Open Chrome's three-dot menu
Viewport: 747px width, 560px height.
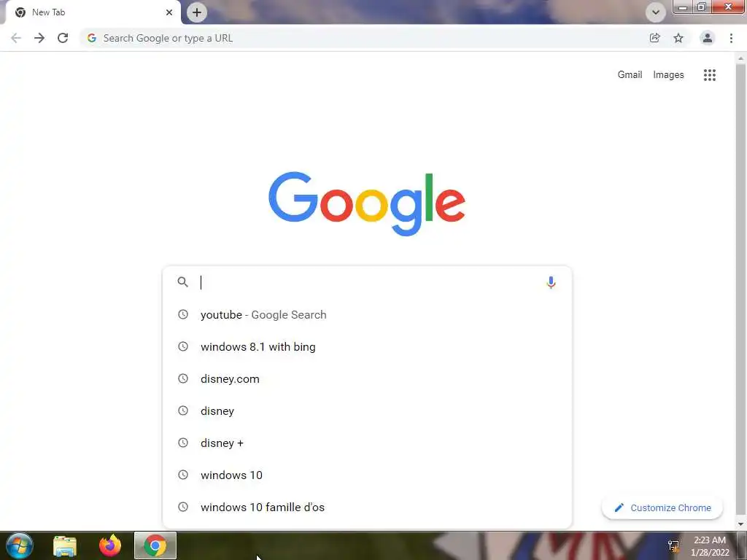point(731,38)
